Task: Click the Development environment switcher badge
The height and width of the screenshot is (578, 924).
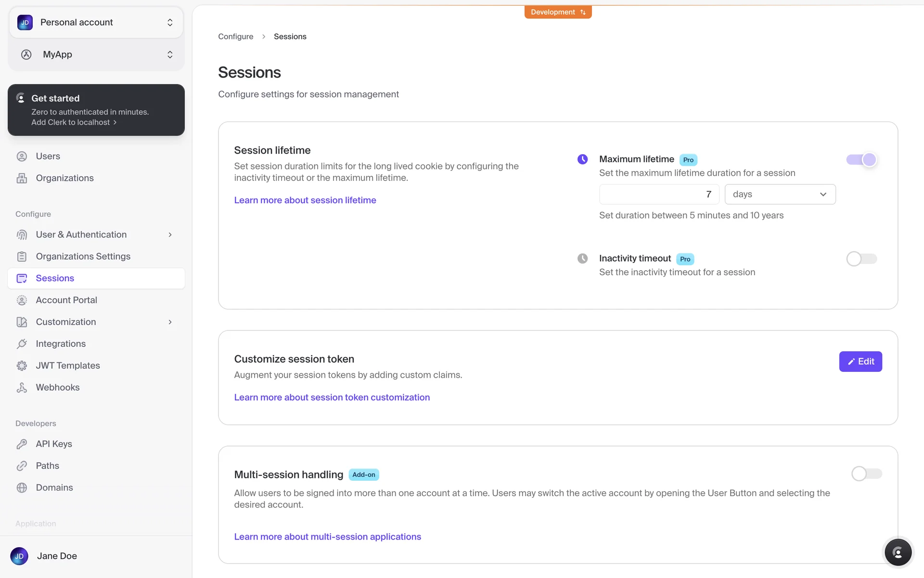Action: click(558, 12)
